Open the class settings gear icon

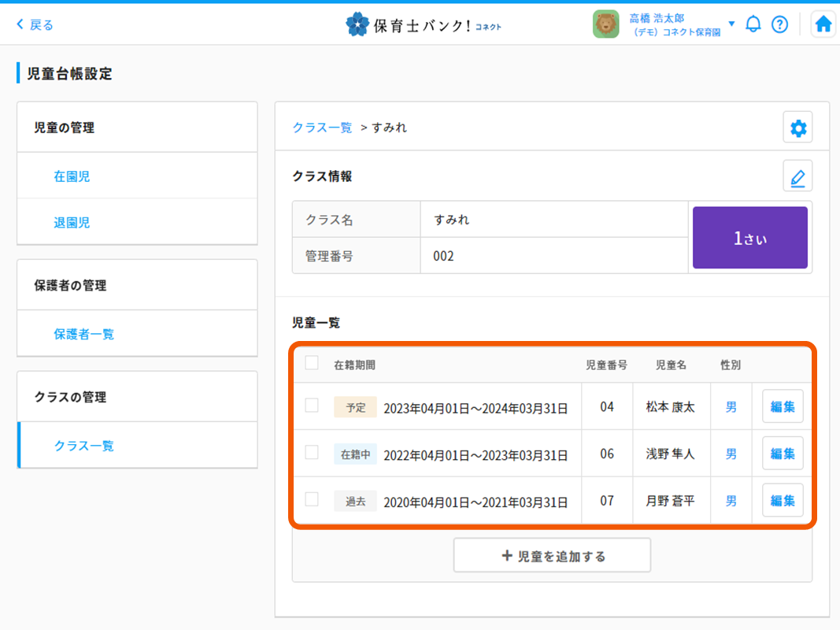[x=797, y=128]
